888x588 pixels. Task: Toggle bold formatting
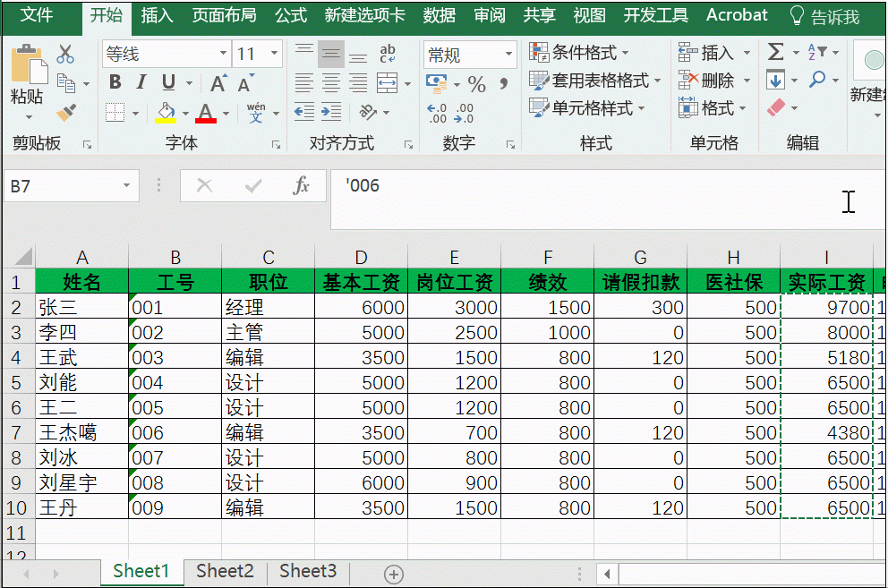(x=115, y=80)
